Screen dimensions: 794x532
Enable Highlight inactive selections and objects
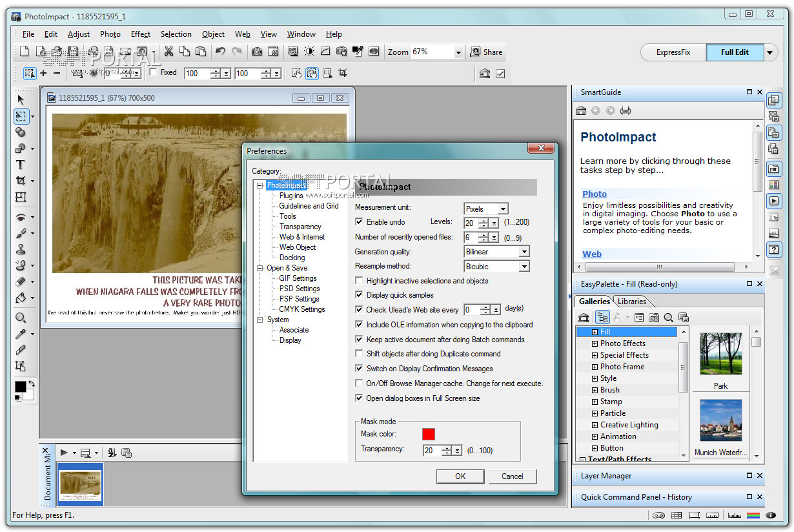[360, 281]
